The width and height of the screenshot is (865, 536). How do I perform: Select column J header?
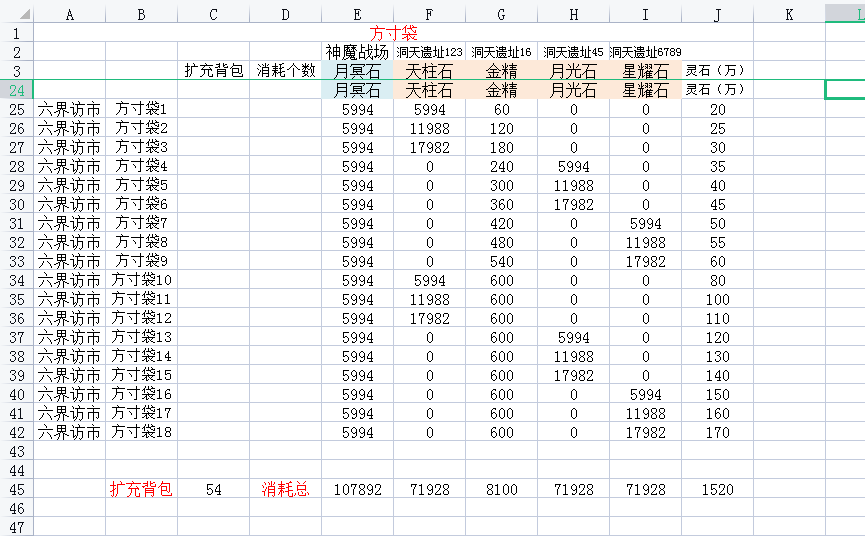click(717, 15)
